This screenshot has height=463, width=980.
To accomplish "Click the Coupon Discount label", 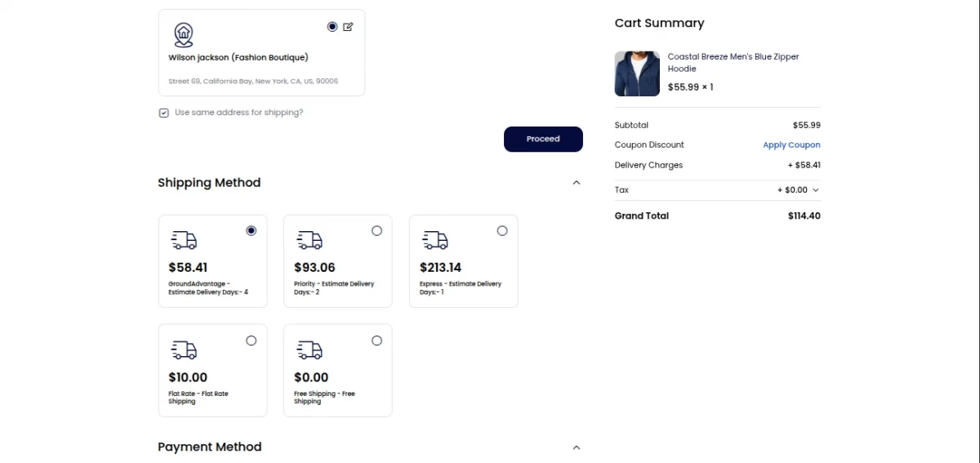I will [x=649, y=145].
